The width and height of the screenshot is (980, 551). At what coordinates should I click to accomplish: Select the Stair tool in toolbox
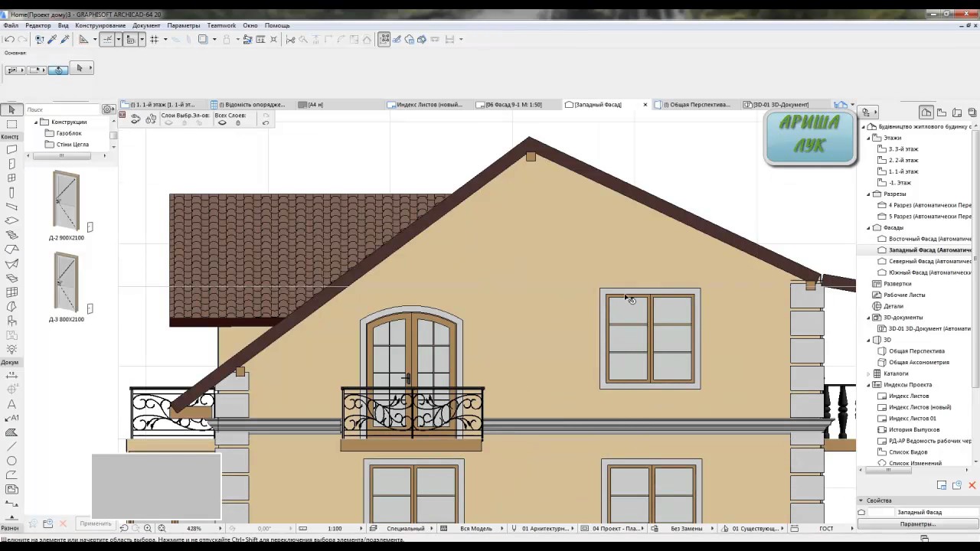click(x=11, y=235)
